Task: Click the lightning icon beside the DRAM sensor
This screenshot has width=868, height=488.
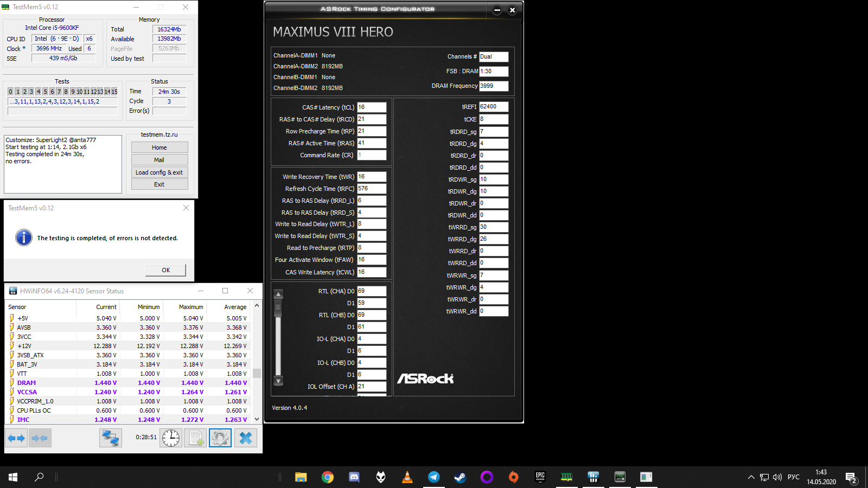Action: 12,383
